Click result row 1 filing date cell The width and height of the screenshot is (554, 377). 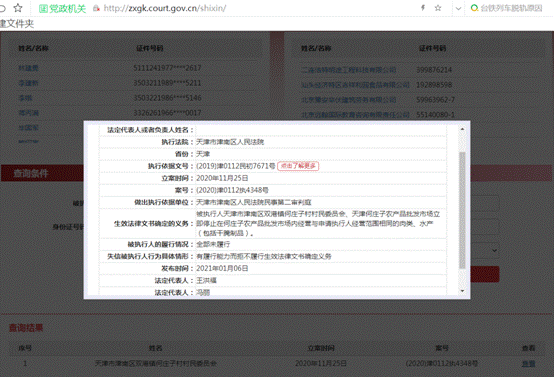point(321,363)
